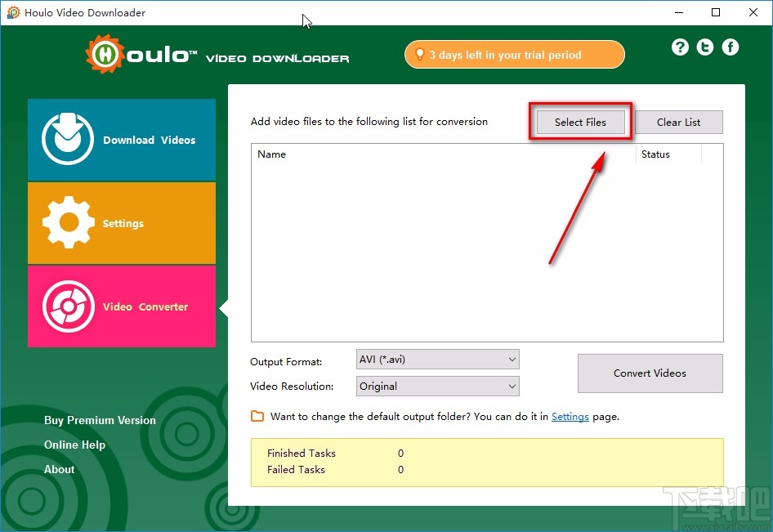Switch to the Download Videos tab

pyautogui.click(x=121, y=139)
